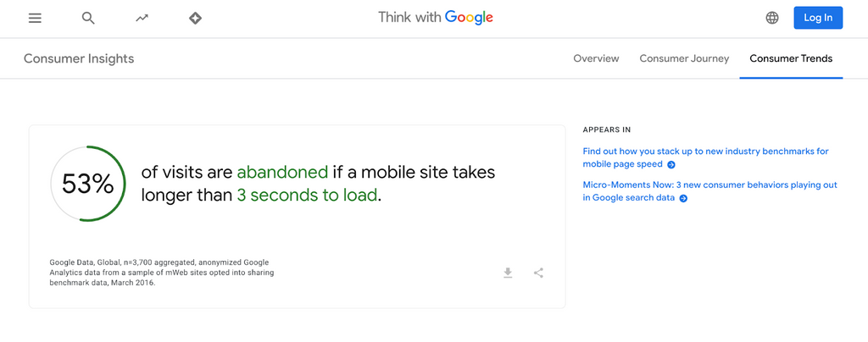Image resolution: width=868 pixels, height=342 pixels.
Task: Click the Think with Google logo
Action: click(x=435, y=18)
